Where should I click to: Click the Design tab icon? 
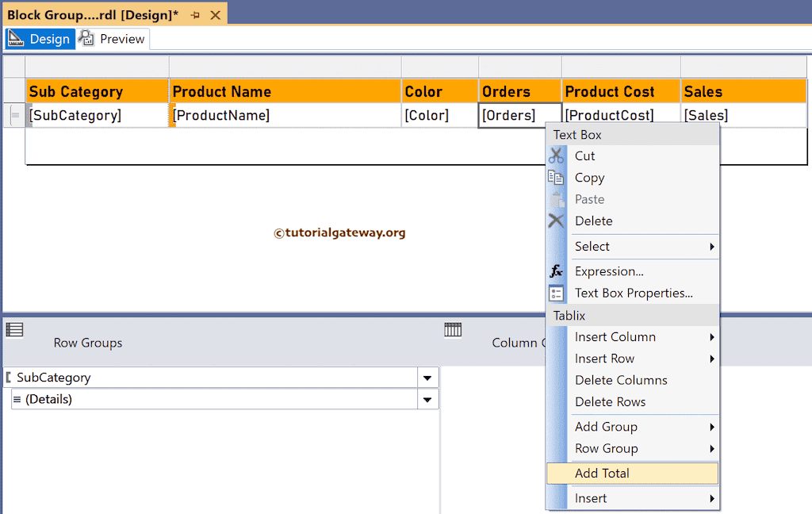pyautogui.click(x=16, y=38)
